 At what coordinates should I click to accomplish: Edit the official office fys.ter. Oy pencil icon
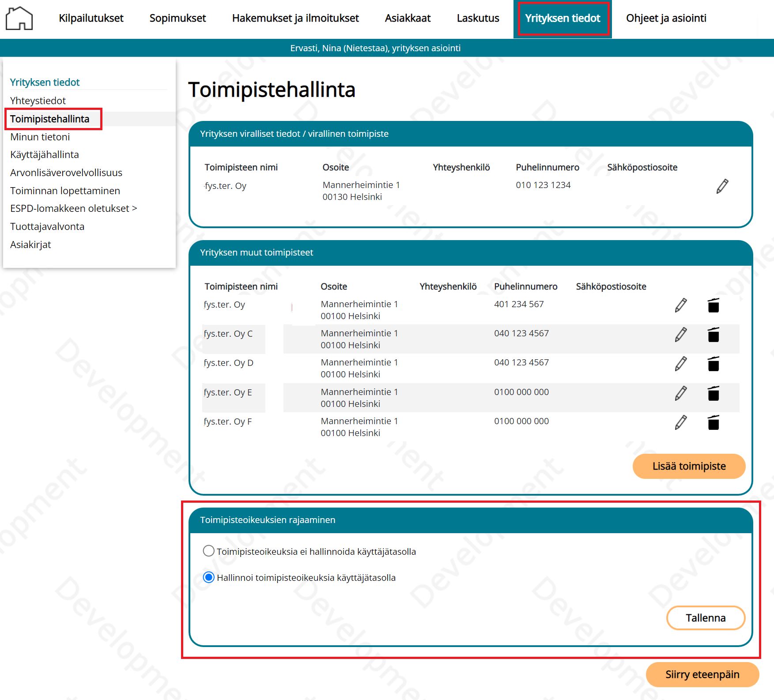[x=722, y=186]
